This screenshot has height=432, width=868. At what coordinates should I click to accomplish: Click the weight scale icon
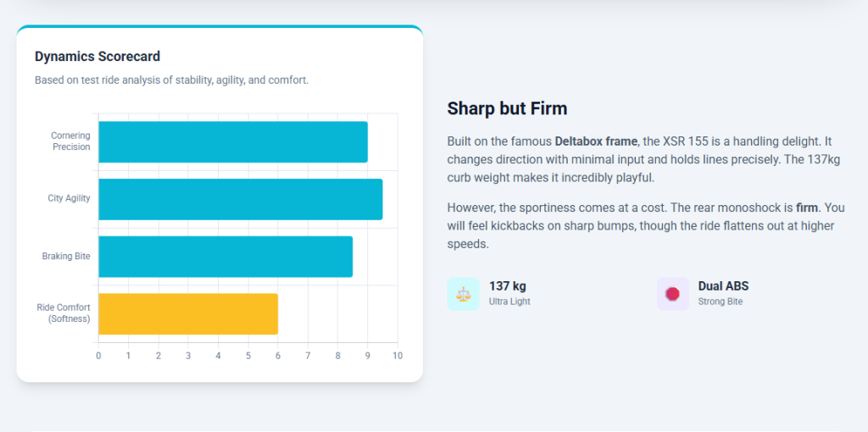pos(463,294)
